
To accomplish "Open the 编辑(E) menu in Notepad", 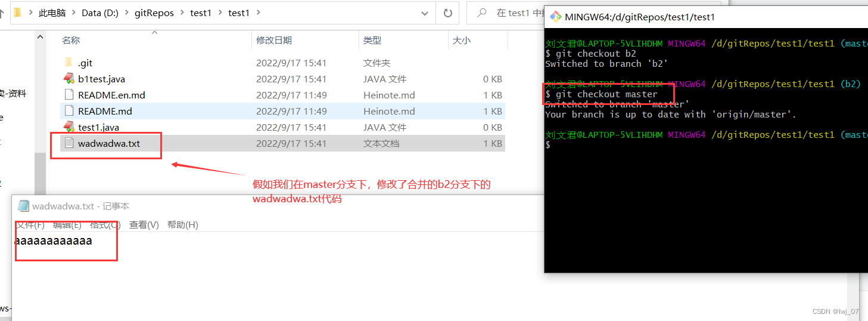I will 67,225.
